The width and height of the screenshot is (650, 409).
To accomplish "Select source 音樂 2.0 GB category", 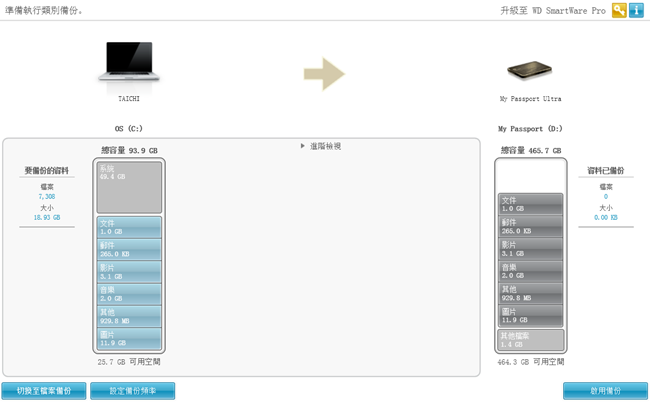I will point(129,294).
